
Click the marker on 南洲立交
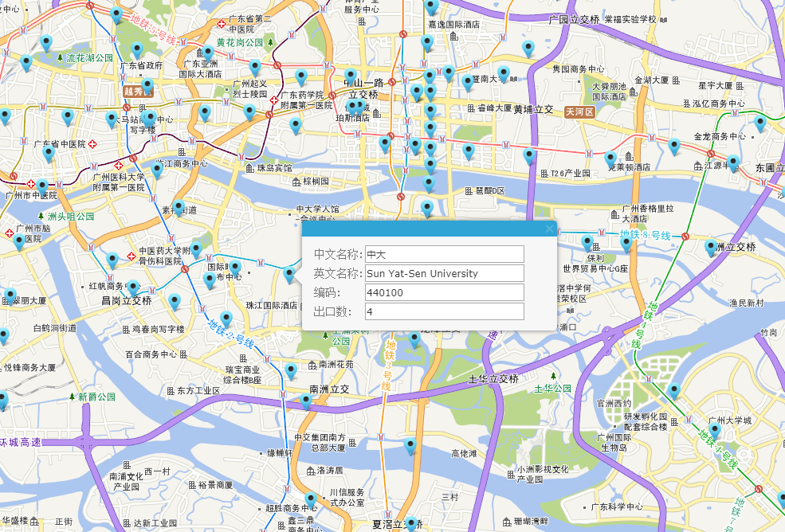click(306, 401)
